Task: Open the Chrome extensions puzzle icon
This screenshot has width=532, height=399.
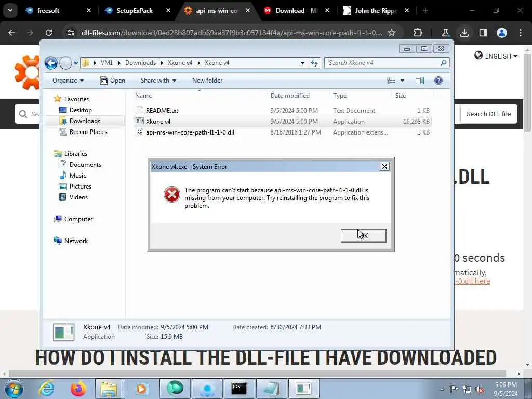Action: tap(418, 33)
